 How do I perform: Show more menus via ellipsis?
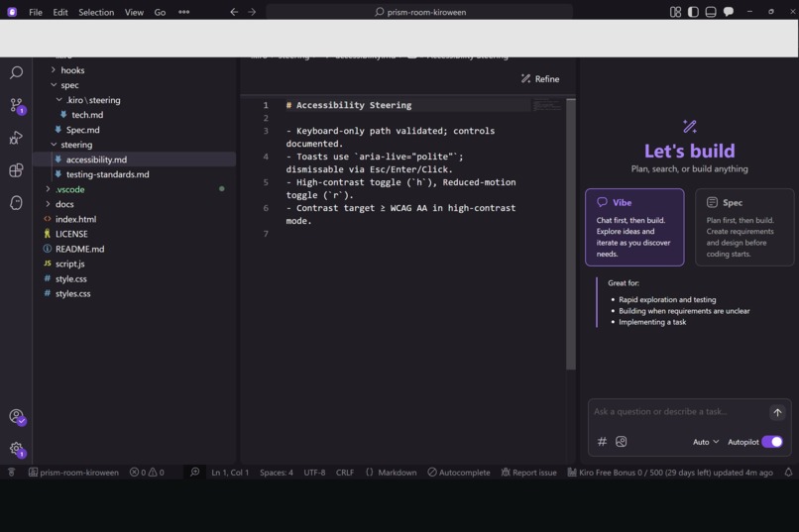coord(184,12)
